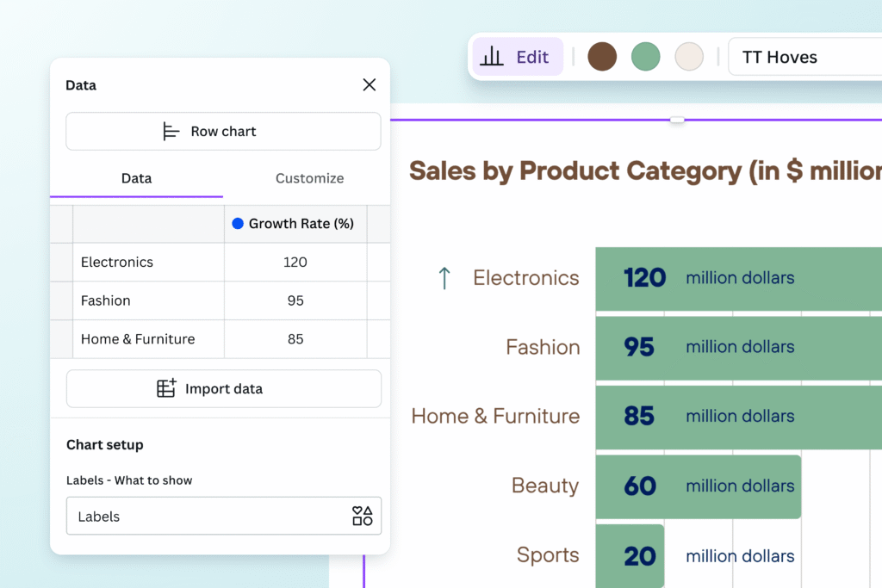Click the blue dot beside Growth Rate

238,224
